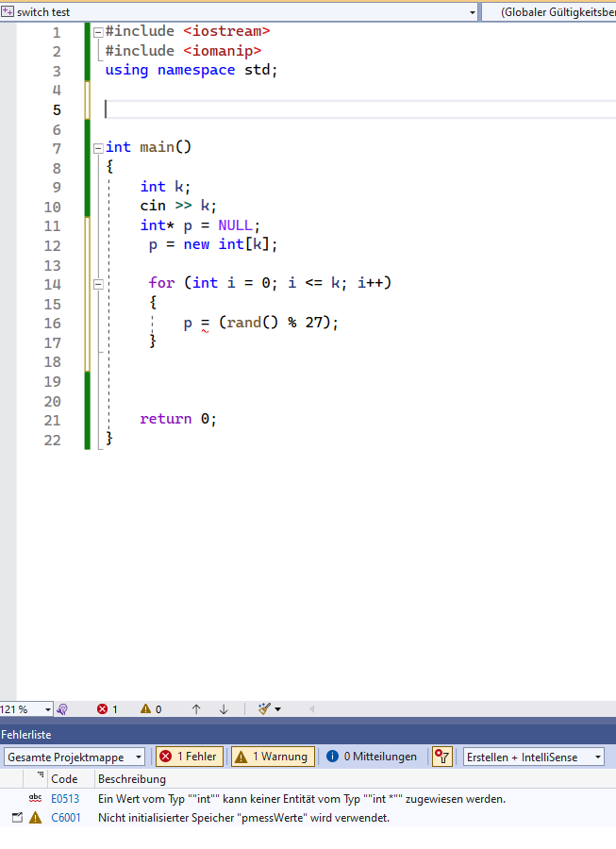The image size is (616, 849).
Task: Click the error list filter funnel icon
Action: [x=442, y=757]
